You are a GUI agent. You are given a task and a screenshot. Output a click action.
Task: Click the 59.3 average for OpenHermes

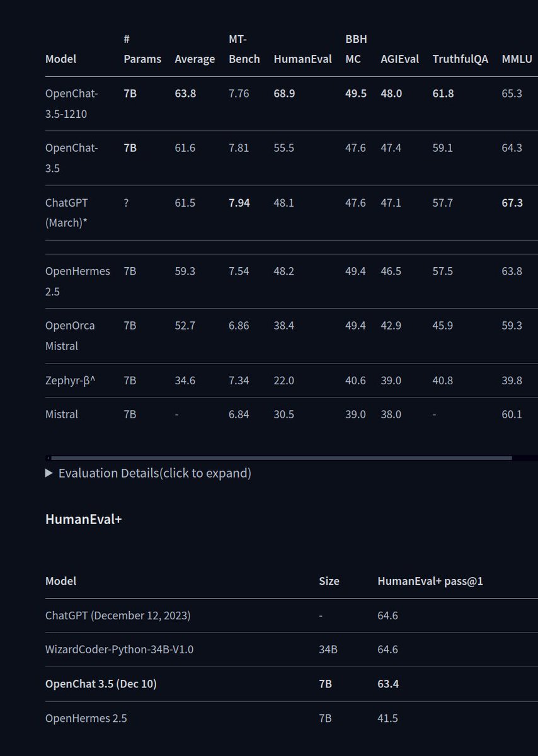(x=185, y=272)
